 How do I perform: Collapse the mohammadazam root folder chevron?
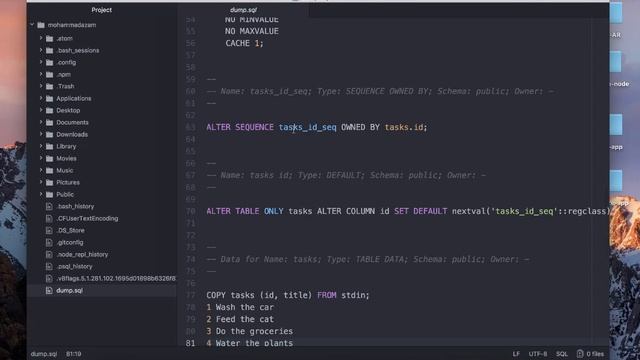(x=32, y=25)
